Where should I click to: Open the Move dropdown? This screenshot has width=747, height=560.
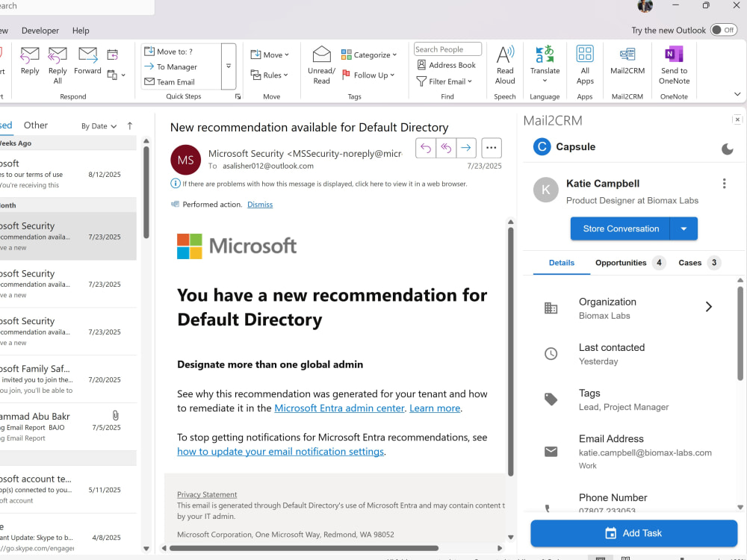(x=270, y=55)
